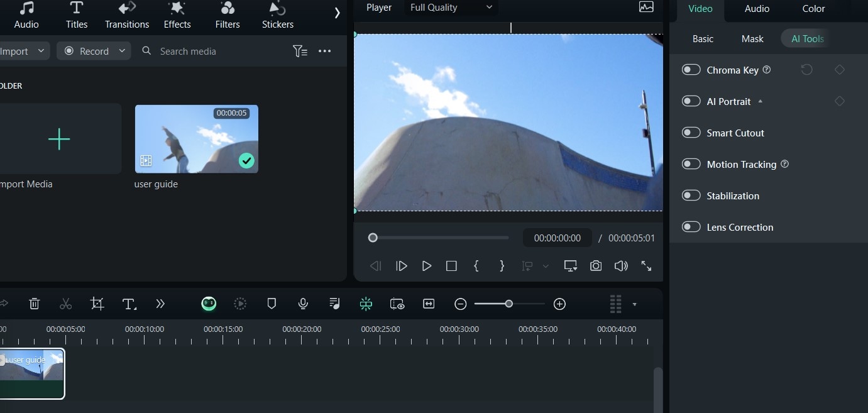Switch to the Video properties tab
This screenshot has width=868, height=413.
(x=700, y=9)
